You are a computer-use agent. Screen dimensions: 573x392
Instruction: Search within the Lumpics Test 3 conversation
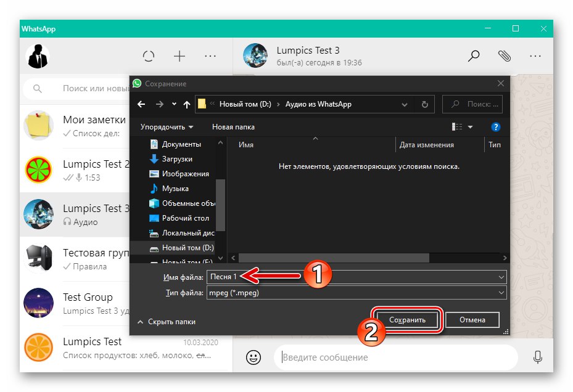coord(474,55)
